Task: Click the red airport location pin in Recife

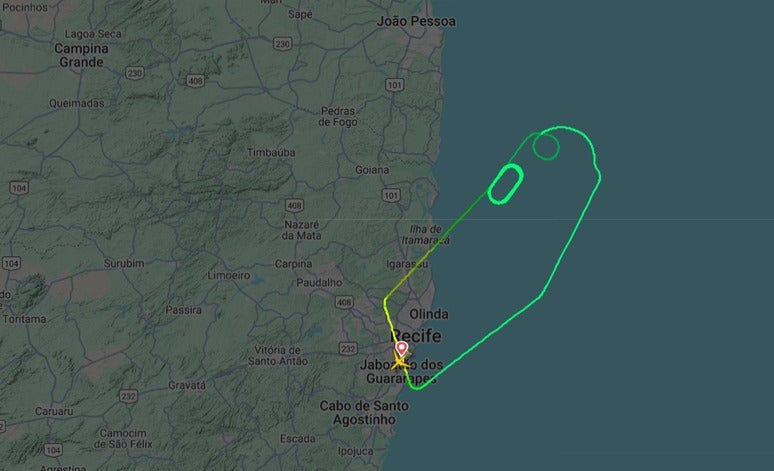Action: (402, 349)
